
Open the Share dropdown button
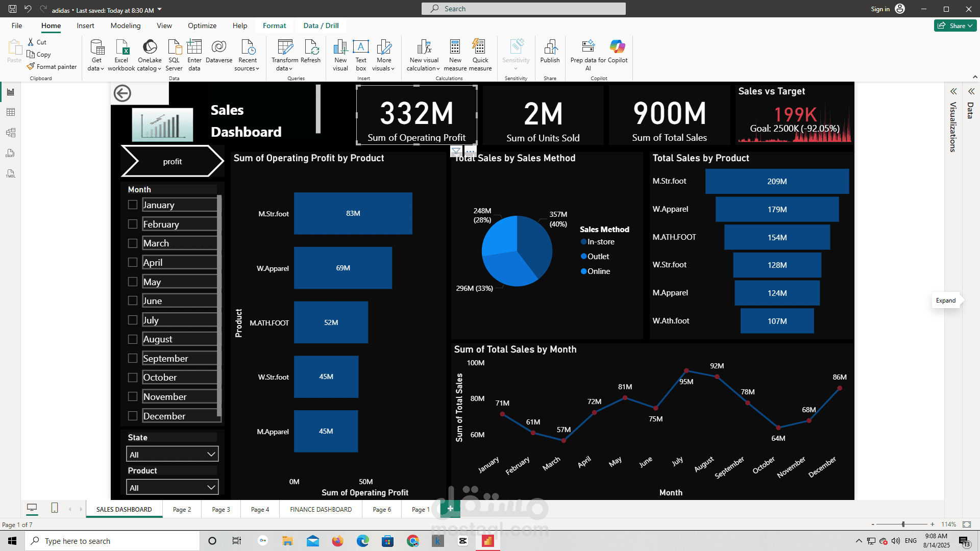[955, 26]
